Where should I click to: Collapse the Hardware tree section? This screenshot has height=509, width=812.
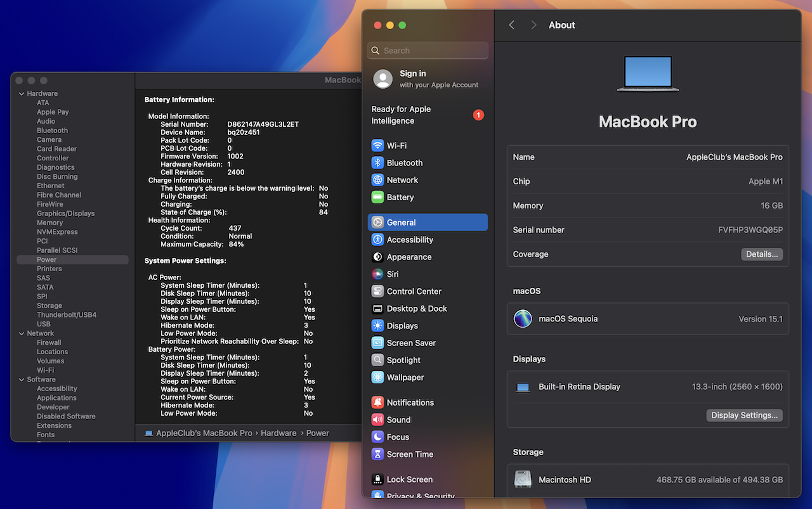(22, 94)
